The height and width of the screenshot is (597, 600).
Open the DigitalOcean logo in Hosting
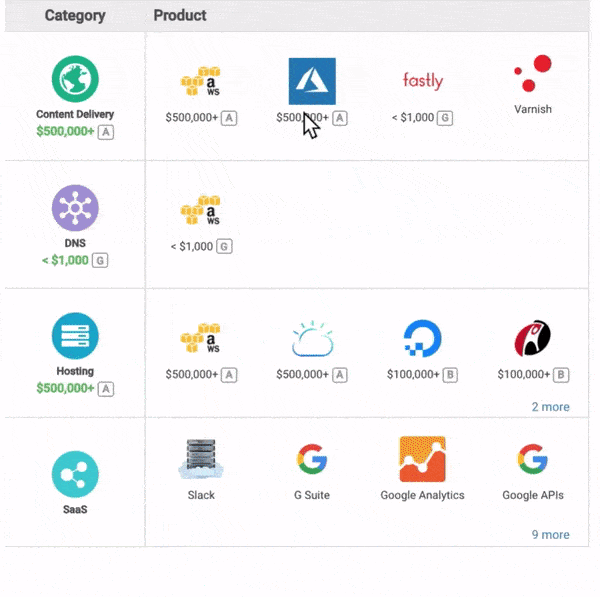422,338
